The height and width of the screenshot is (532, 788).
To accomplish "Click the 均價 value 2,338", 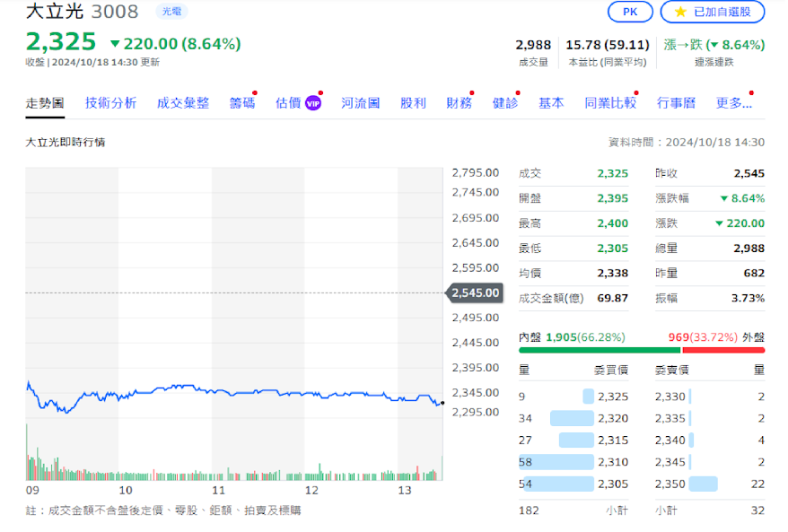I will [613, 274].
